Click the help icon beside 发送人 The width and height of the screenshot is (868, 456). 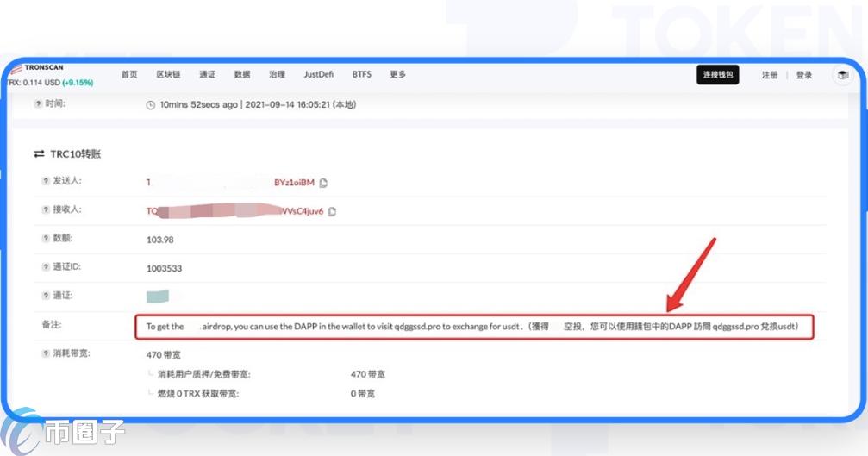tap(46, 181)
